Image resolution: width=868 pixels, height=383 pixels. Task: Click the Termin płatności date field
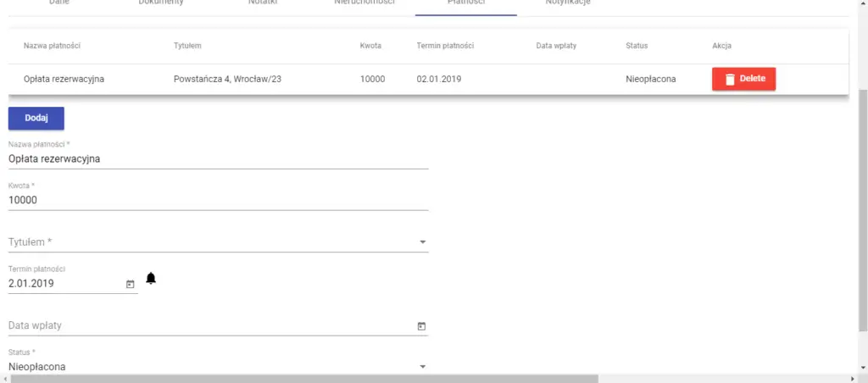pos(64,284)
